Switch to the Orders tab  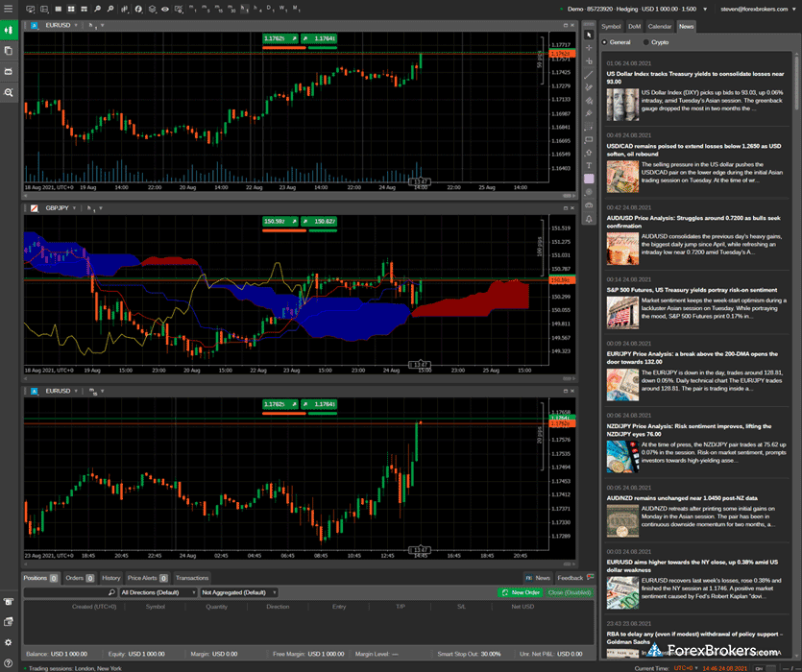click(x=80, y=578)
